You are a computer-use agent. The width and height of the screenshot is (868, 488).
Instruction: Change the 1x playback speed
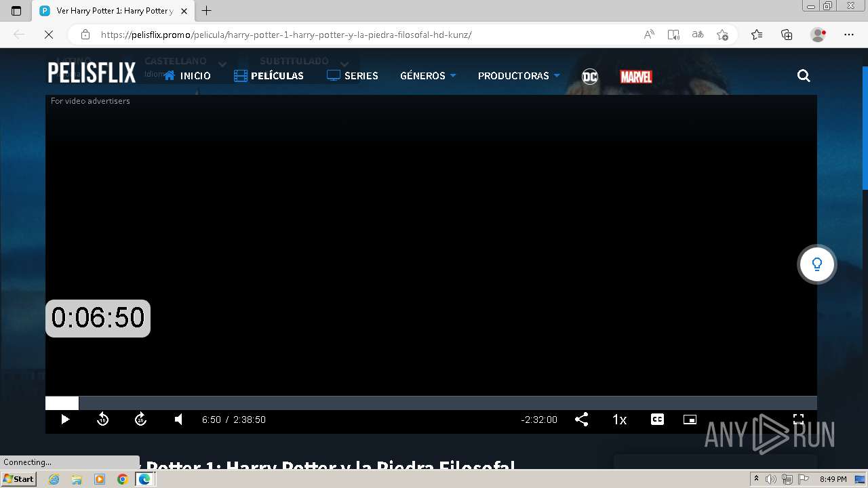tap(619, 420)
